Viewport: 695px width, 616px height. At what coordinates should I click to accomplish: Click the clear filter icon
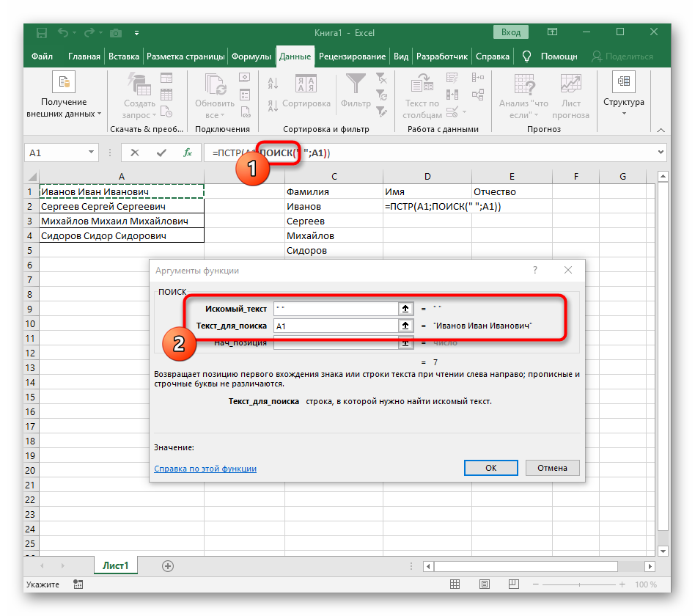click(381, 78)
